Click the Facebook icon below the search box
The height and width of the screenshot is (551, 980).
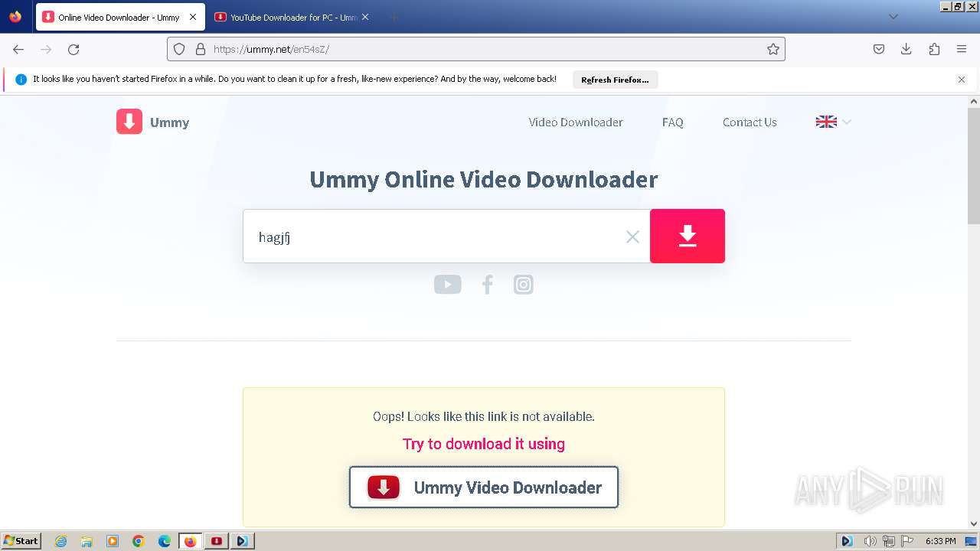pyautogui.click(x=487, y=285)
